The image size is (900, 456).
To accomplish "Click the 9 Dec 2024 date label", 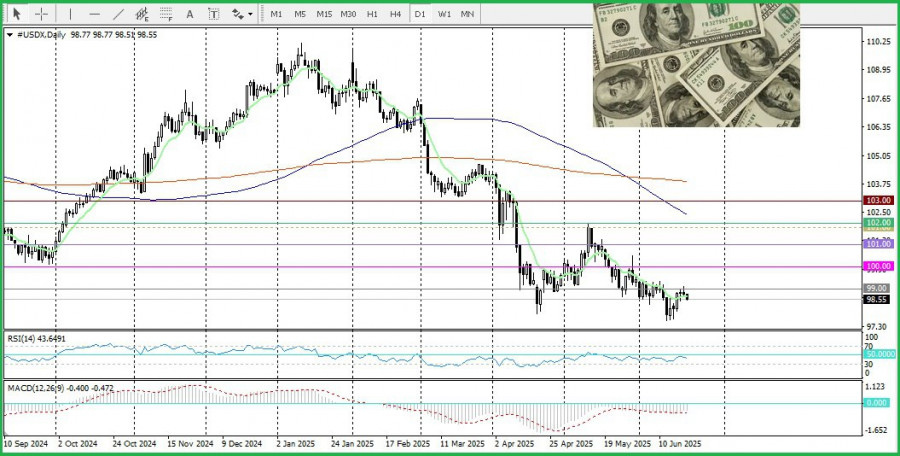I will point(242,444).
